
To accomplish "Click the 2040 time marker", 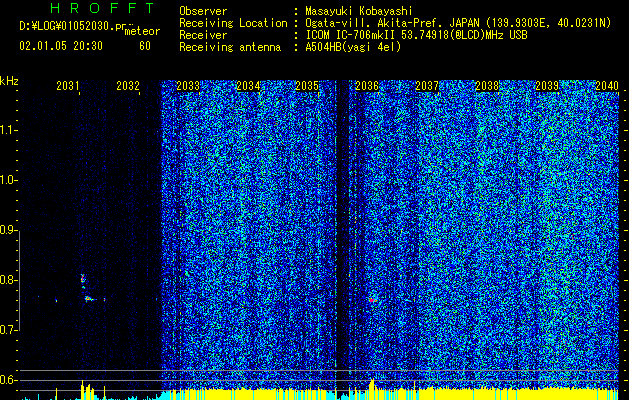I will [607, 86].
